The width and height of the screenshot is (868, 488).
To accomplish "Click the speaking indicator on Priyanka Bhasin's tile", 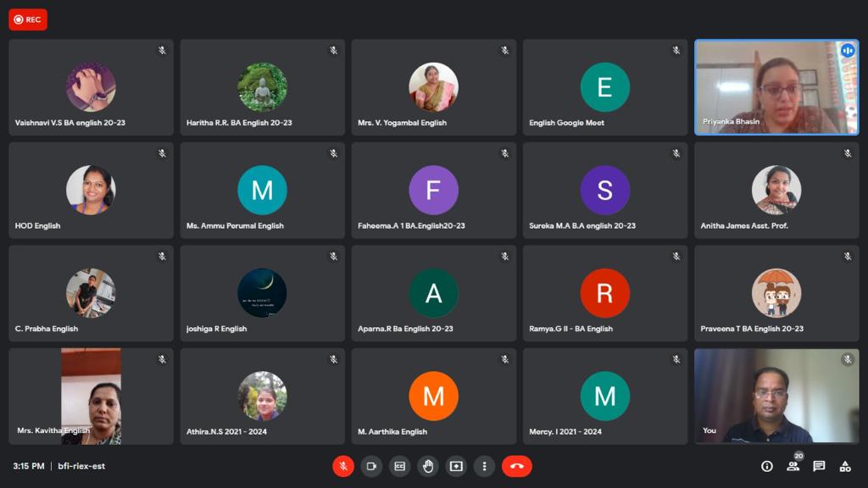I will click(x=848, y=50).
